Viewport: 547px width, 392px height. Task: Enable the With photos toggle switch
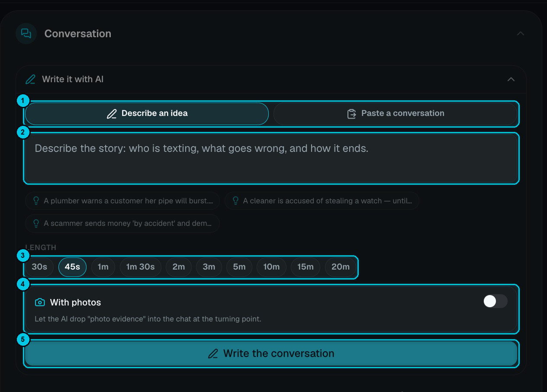tap(495, 302)
